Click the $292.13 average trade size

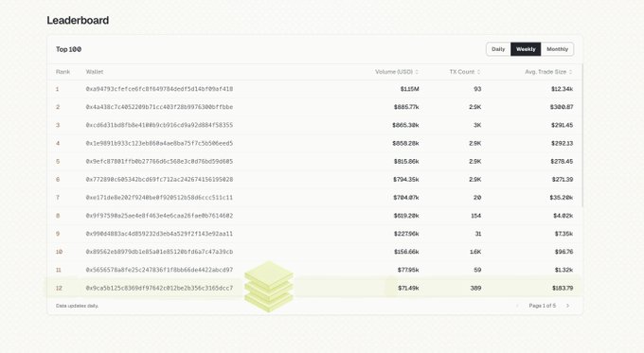[562, 143]
